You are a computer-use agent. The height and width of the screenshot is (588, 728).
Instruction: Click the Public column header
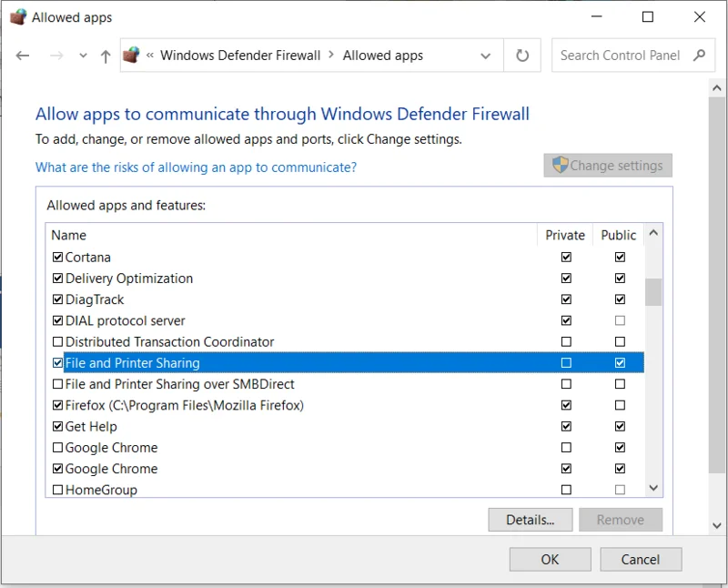[x=619, y=235]
